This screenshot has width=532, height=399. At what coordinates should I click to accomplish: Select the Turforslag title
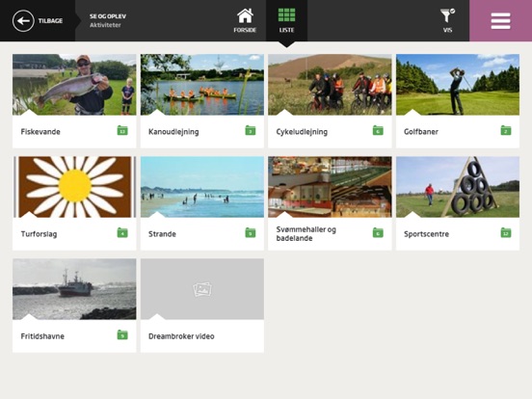(39, 234)
